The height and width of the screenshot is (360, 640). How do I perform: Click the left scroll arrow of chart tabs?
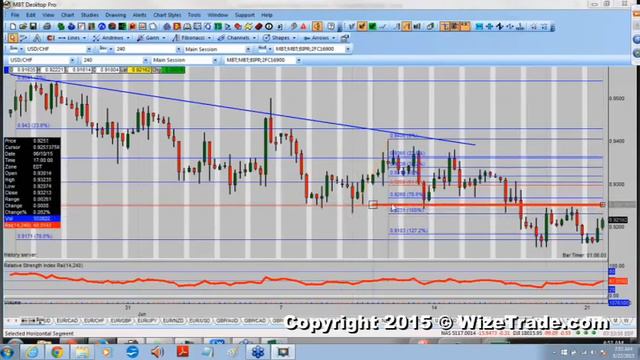pos(9,321)
